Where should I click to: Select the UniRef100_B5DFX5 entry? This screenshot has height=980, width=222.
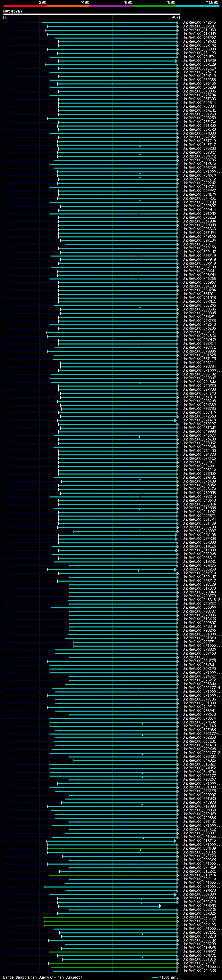coord(199,852)
